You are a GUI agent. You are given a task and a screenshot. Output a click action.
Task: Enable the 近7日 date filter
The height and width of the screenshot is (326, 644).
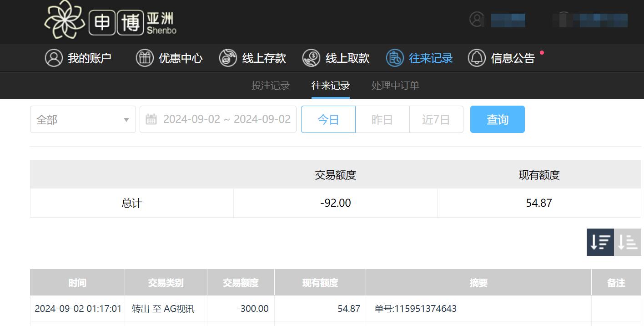tap(436, 119)
